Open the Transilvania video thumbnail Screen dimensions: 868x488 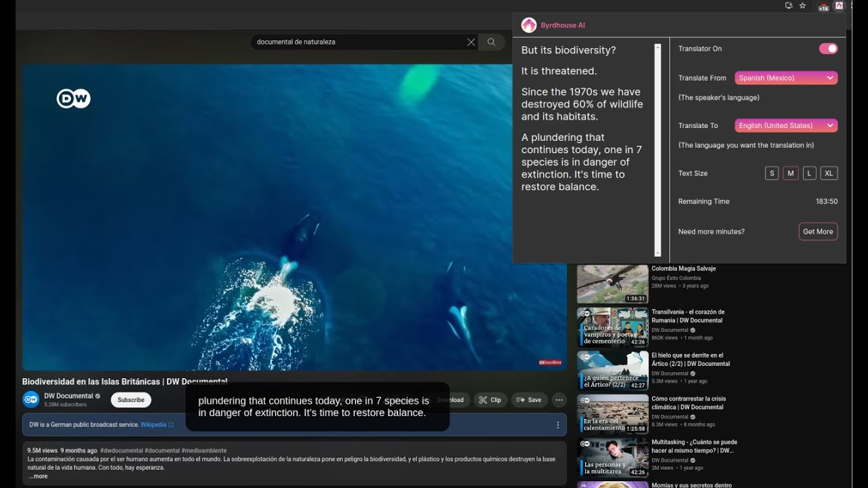click(612, 327)
